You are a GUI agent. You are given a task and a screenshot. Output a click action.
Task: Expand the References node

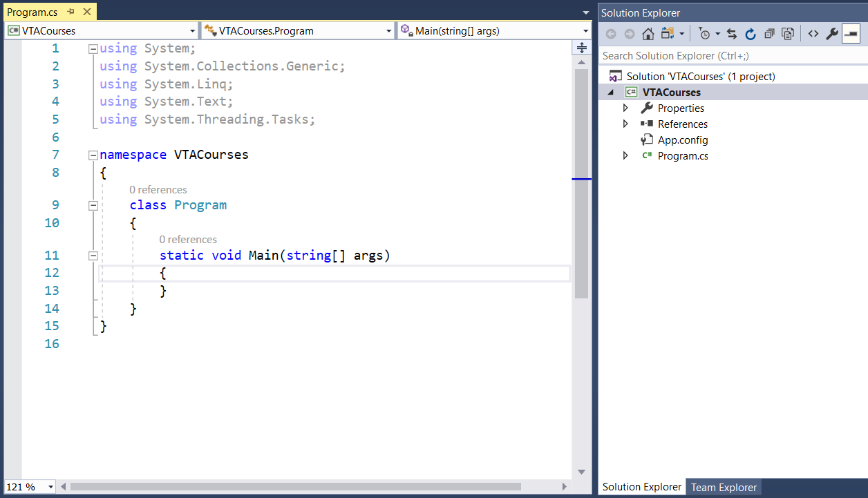coord(625,124)
